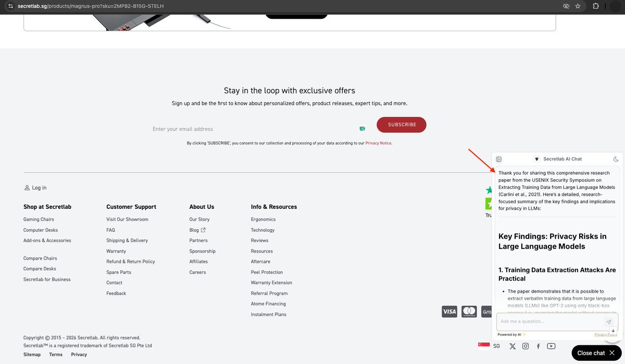The height and width of the screenshot is (364, 625).
Task: Open the Blog external link
Action: tap(197, 230)
